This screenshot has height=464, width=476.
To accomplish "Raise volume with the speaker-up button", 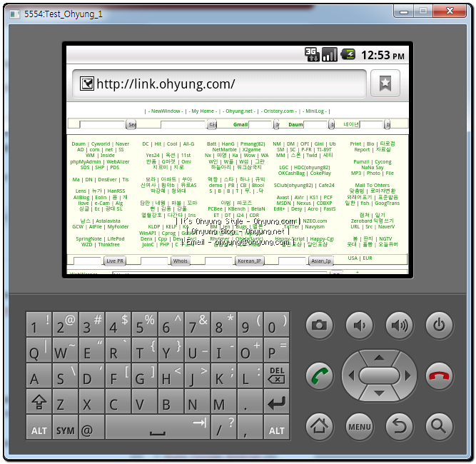I will coord(400,326).
